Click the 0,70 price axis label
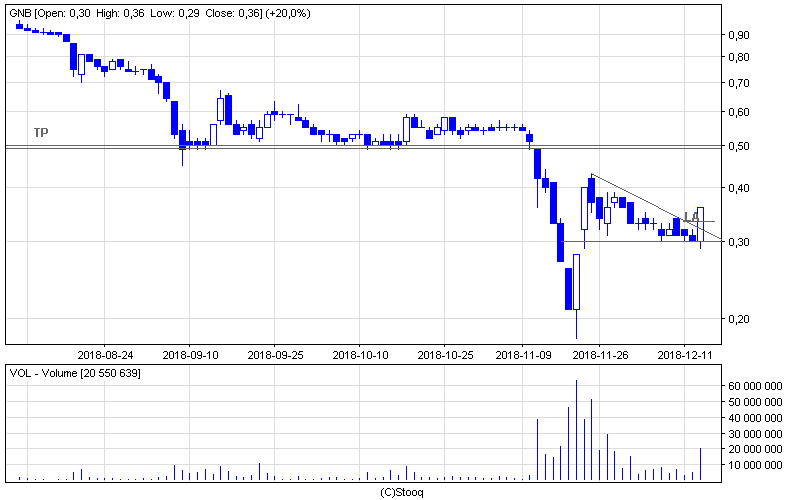The image size is (800, 500). (x=739, y=83)
